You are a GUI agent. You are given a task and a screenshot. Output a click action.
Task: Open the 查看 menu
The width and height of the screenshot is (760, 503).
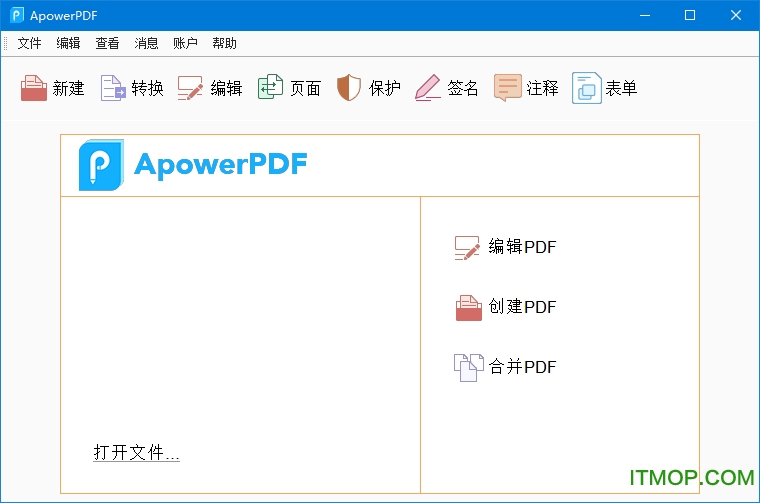107,44
